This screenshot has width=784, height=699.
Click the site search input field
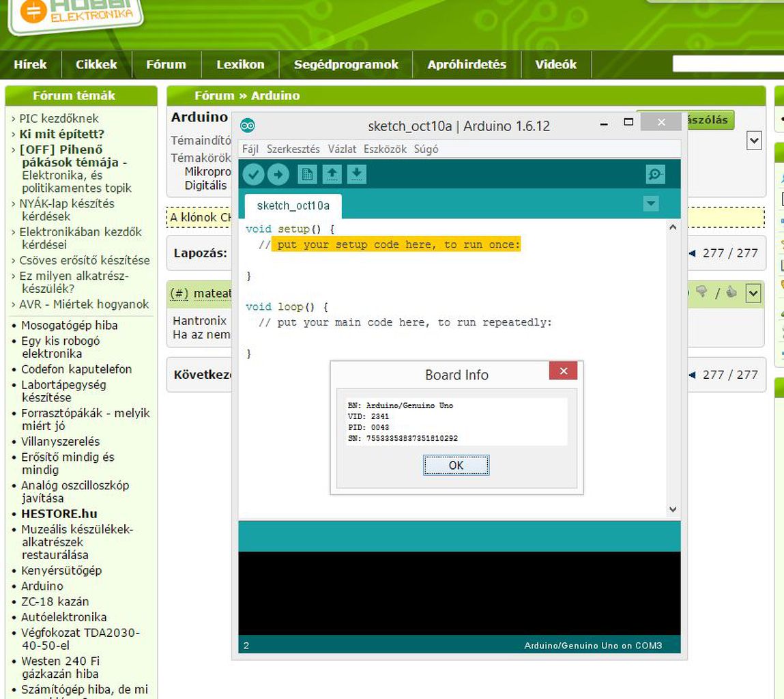[728, 63]
